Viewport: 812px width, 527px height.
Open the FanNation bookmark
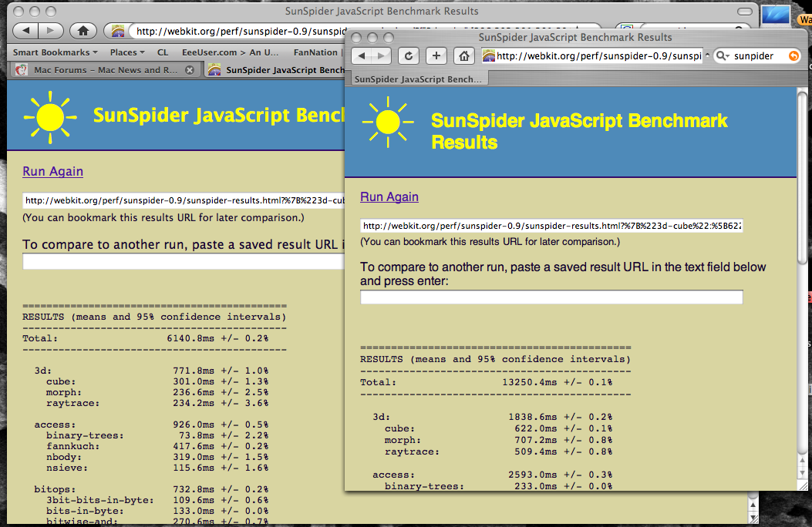click(315, 52)
